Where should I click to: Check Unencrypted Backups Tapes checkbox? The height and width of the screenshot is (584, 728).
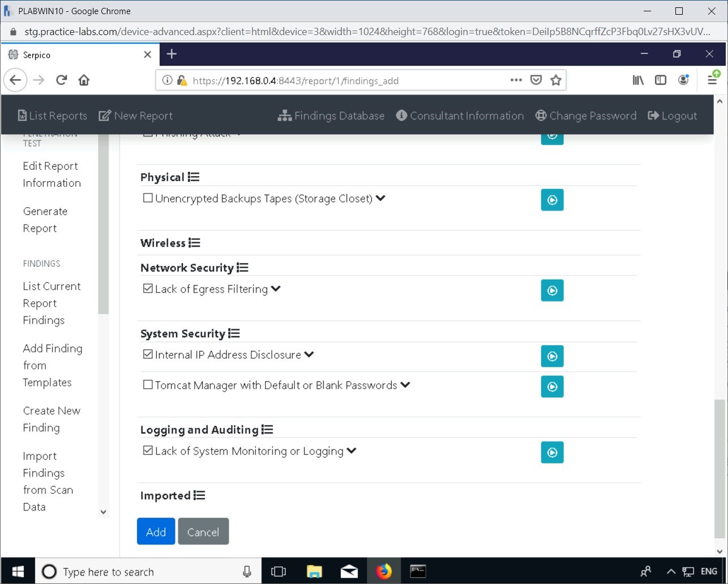tap(148, 198)
